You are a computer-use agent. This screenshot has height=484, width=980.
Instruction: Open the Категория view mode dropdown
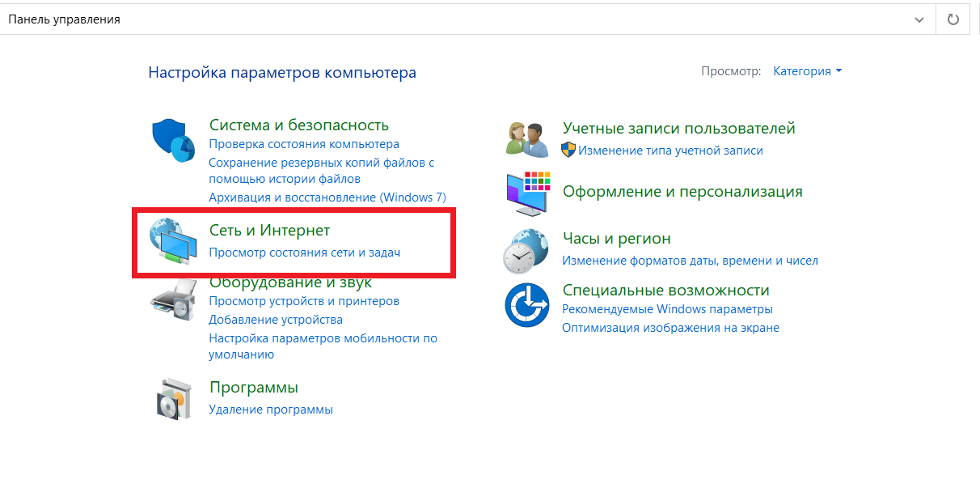coord(807,71)
